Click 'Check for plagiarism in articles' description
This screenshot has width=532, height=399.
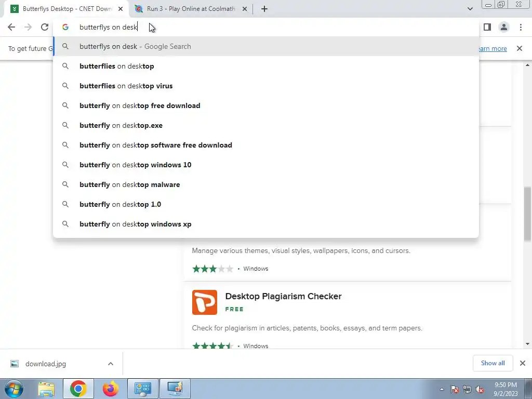coord(307,328)
